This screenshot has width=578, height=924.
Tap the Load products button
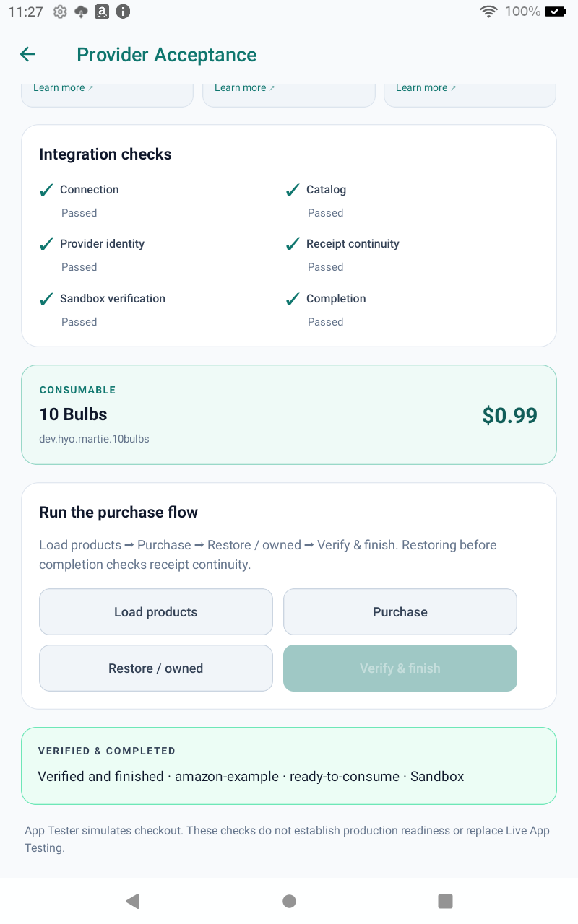[156, 612]
